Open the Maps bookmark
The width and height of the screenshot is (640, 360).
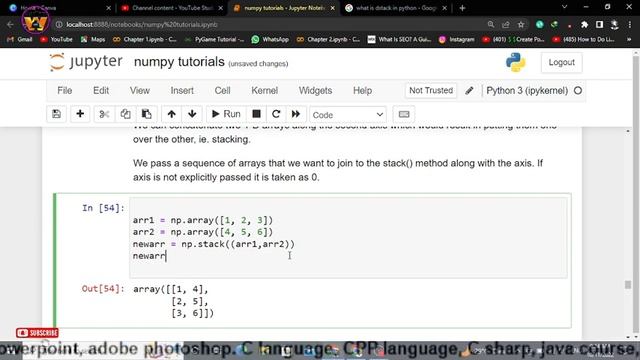point(93,39)
